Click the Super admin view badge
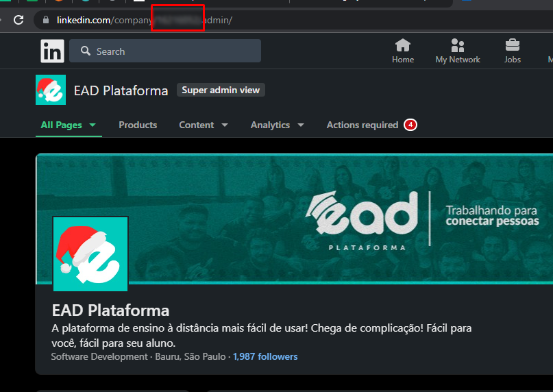Viewport: 553px width, 392px height. click(221, 90)
